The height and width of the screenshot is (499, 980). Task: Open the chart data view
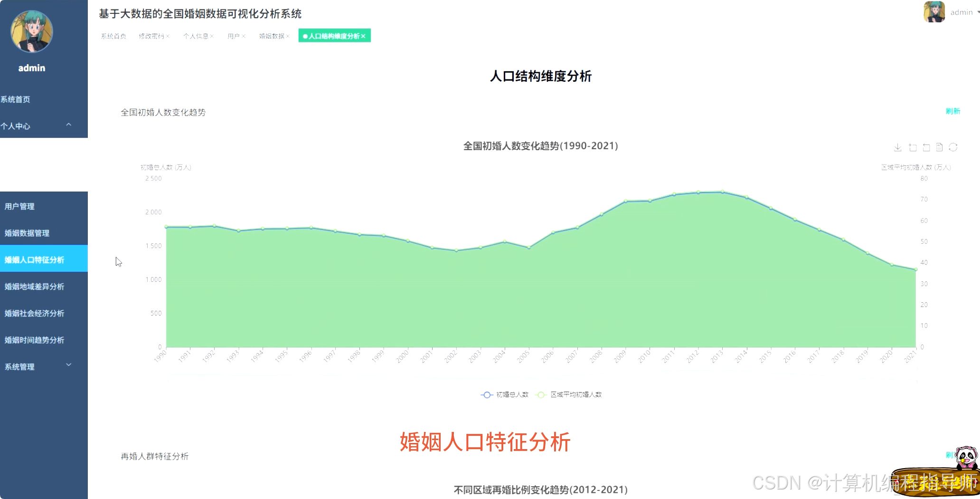click(939, 148)
